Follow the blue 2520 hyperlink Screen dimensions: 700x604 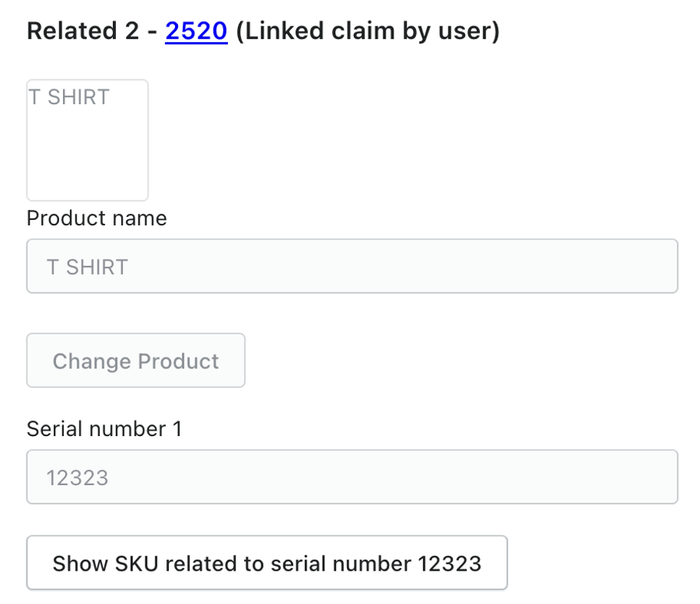tap(196, 31)
